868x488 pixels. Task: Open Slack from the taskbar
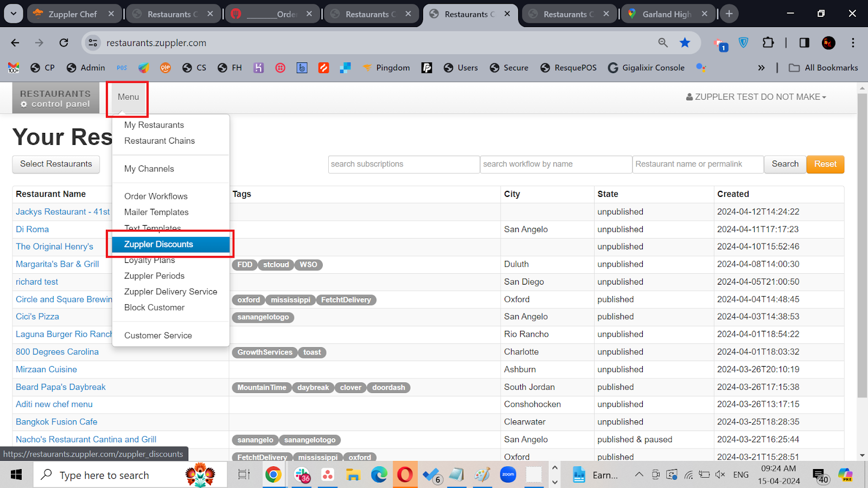(302, 475)
